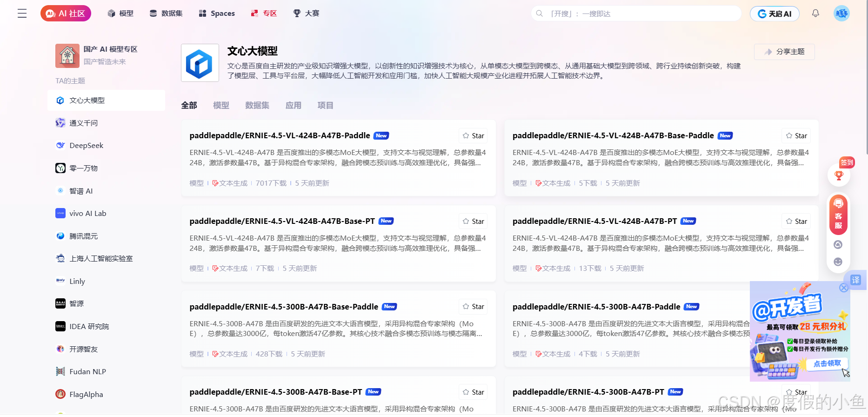Open ERNIE-4.5-300B-A47B-Base-PT model link
868x417 pixels.
(275, 392)
